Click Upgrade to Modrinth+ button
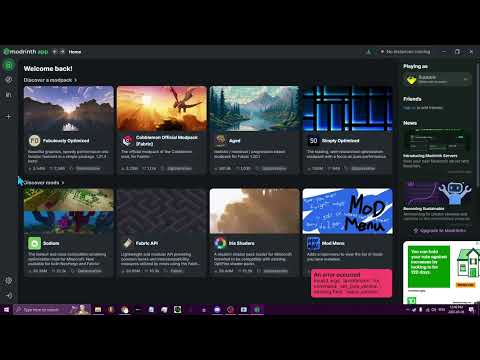Viewport: 480px width, 360px height. (x=439, y=230)
